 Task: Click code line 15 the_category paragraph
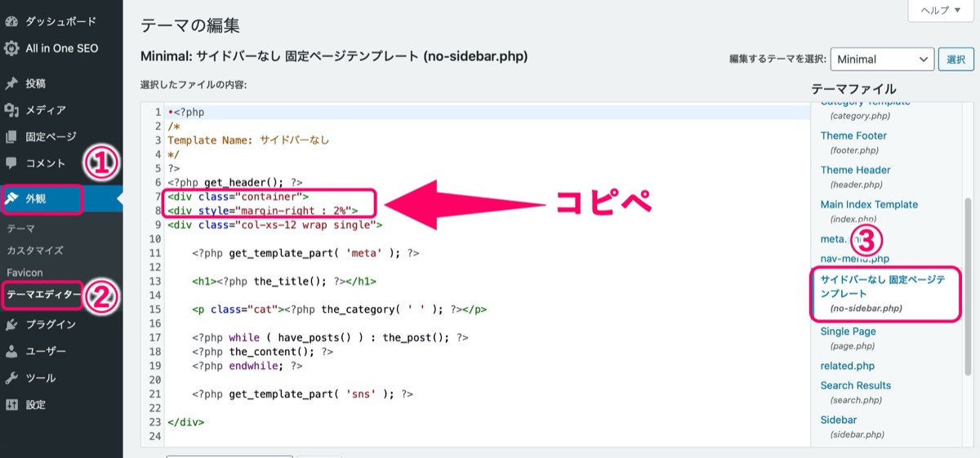pyautogui.click(x=340, y=309)
